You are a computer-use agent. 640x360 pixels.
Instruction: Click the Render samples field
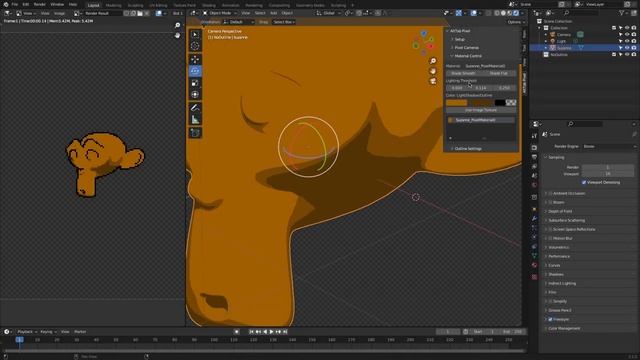608,167
